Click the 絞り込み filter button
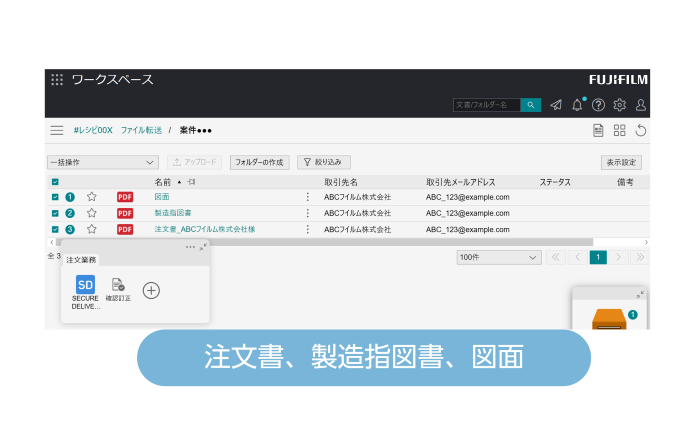Image resolution: width=686 pixels, height=431 pixels. [324, 162]
